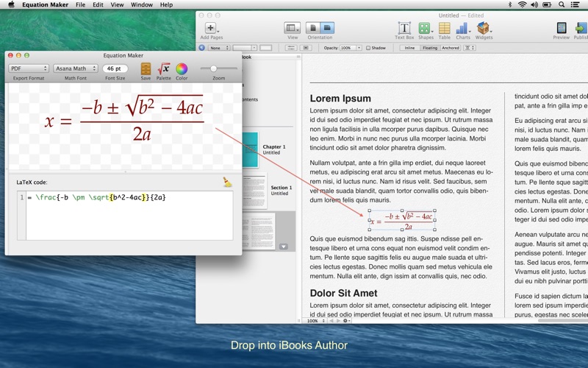Image resolution: width=588 pixels, height=368 pixels.
Task: Select Anchored object placement
Action: click(451, 48)
